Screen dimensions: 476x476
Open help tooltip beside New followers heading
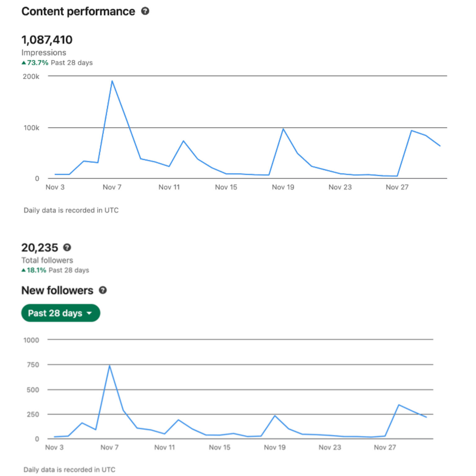103,290
